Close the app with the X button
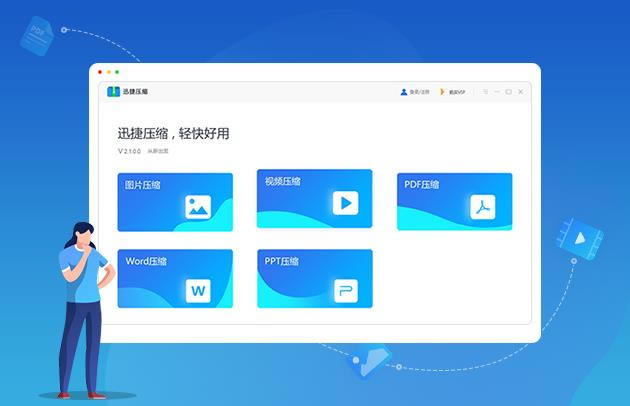 coord(520,92)
